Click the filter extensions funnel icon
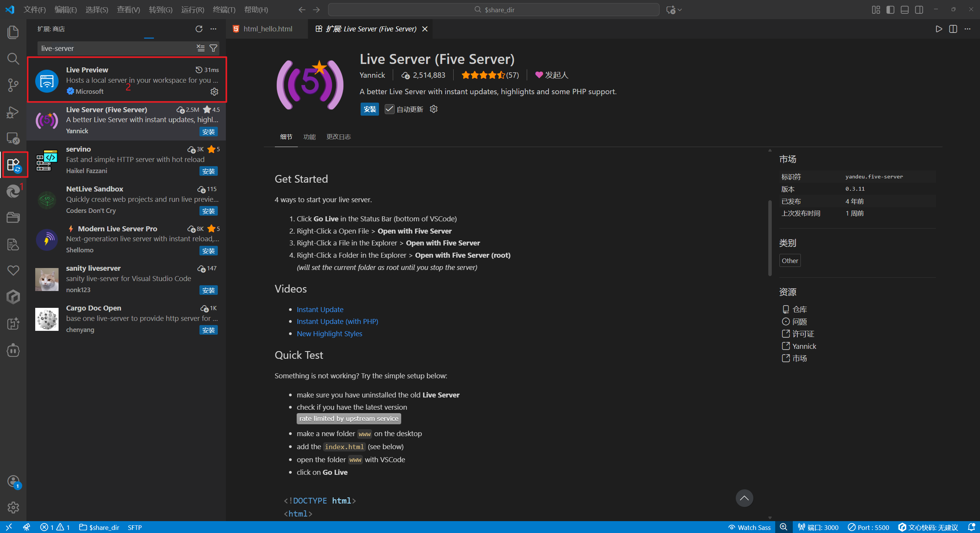This screenshot has width=980, height=533. coord(214,48)
